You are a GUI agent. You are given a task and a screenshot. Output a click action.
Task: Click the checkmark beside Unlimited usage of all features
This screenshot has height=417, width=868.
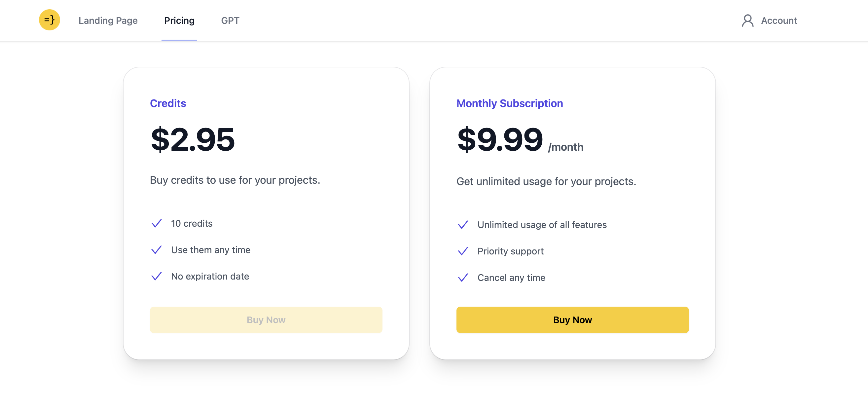[x=463, y=225]
